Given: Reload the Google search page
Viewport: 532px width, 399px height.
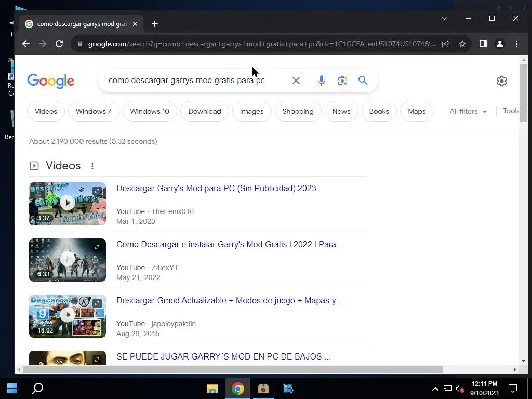Looking at the screenshot, I should [x=59, y=44].
